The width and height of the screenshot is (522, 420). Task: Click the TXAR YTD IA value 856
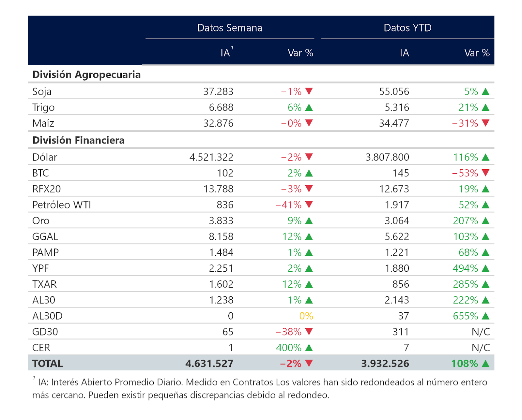coord(401,284)
